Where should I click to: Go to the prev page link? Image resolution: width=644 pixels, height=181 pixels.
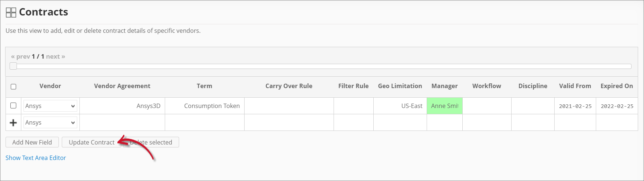tap(21, 56)
